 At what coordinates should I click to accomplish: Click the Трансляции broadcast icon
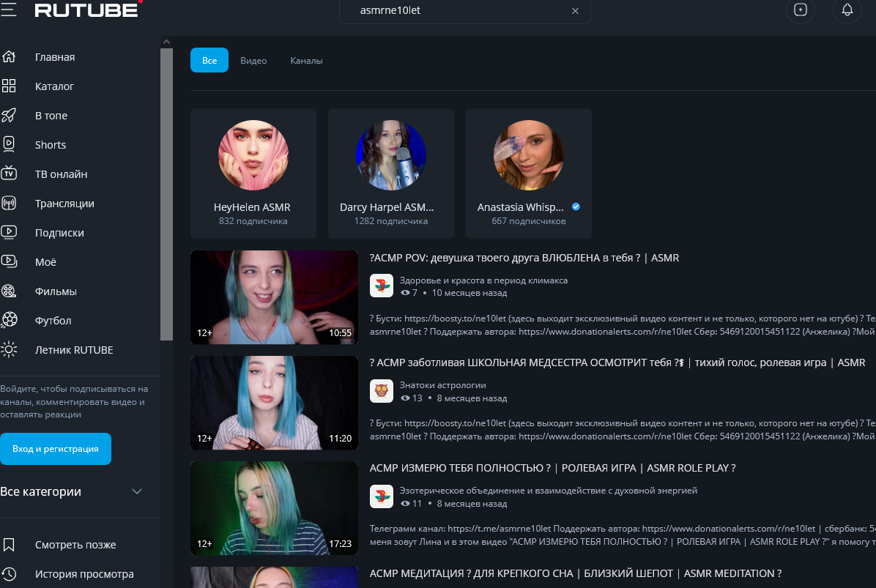click(x=8, y=203)
